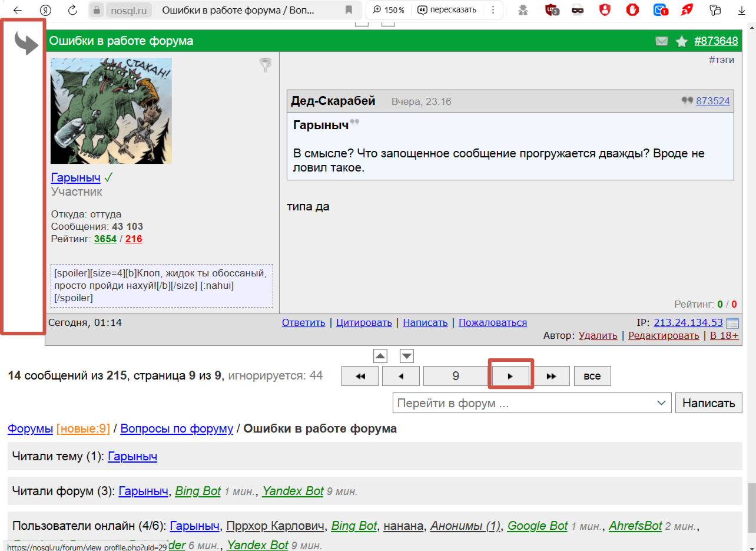Viewport: 756px width, 551px height.
Task: Click the star icon in post header
Action: coord(682,41)
